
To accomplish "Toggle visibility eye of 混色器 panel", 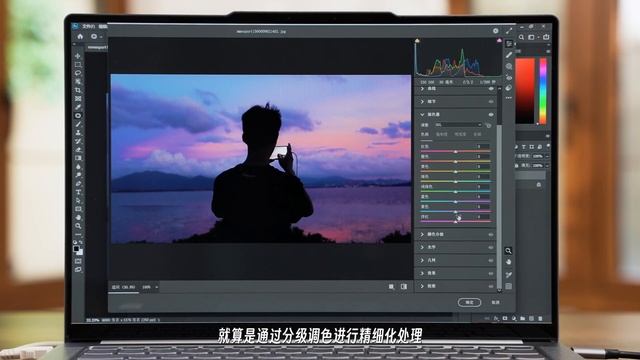I will click(x=491, y=115).
